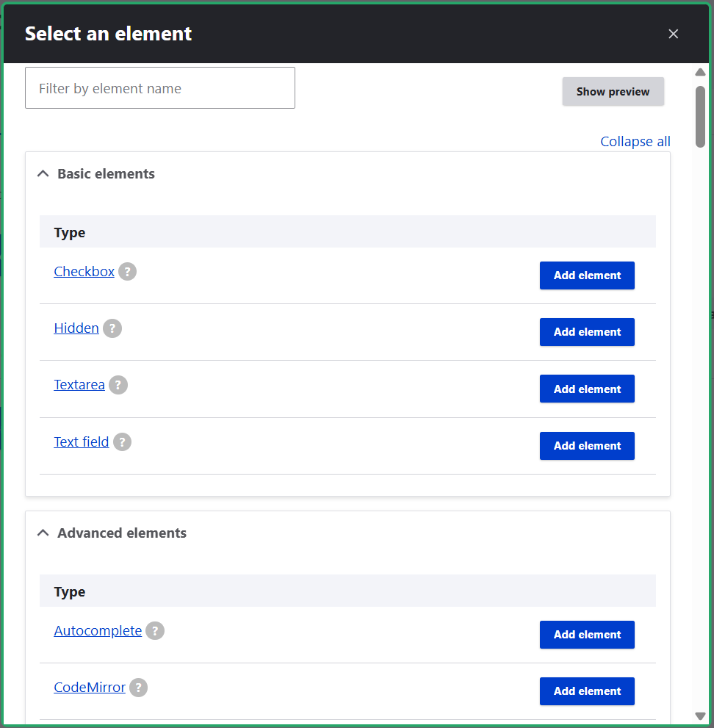Open help icon next to CodeMirror
714x728 pixels.
coord(138,688)
